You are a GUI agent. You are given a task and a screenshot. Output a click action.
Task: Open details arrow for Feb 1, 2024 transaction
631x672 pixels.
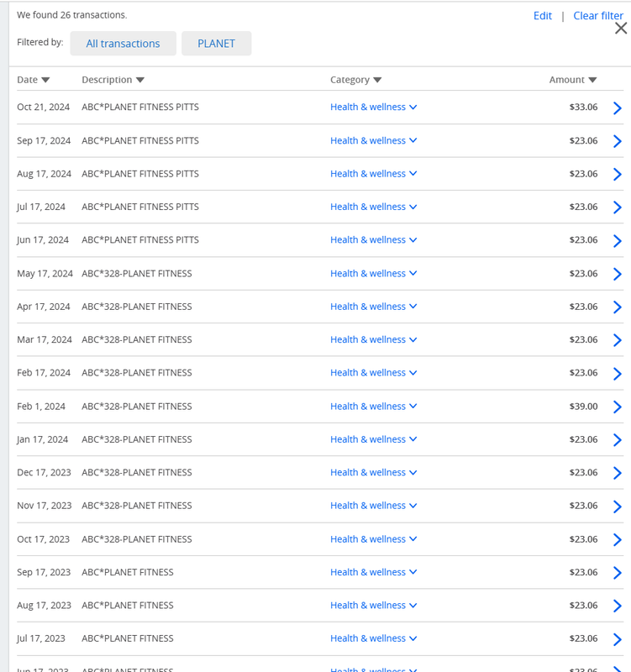point(618,407)
